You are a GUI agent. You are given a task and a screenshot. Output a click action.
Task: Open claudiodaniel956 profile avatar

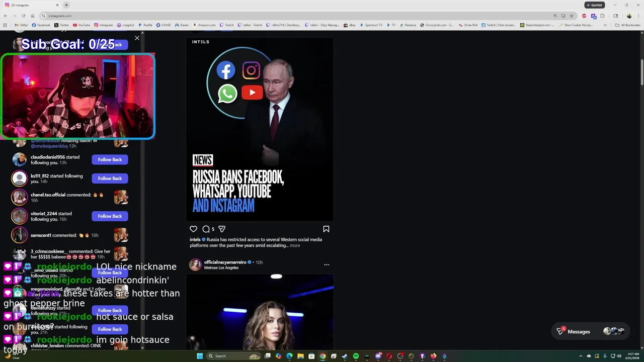point(19,159)
